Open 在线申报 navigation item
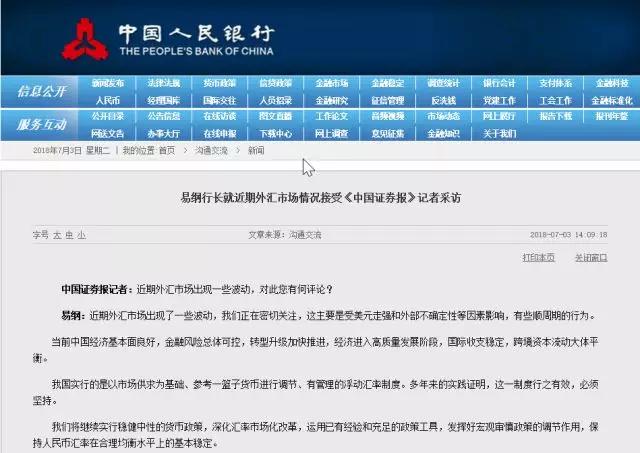Image resolution: width=640 pixels, height=453 pixels. 220,133
